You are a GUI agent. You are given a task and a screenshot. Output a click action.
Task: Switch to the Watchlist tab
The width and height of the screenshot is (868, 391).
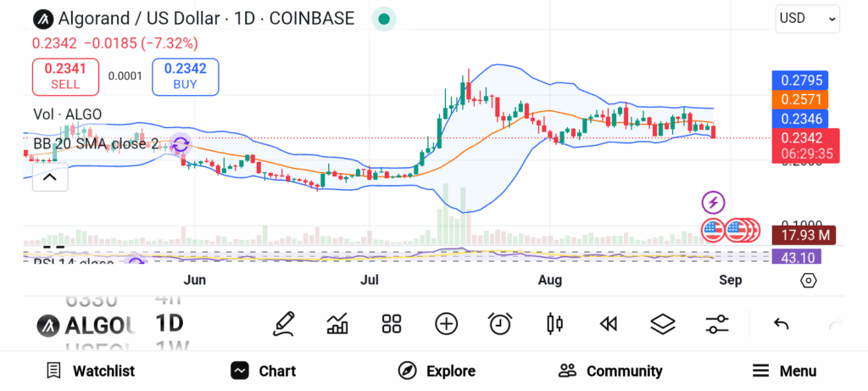click(90, 371)
